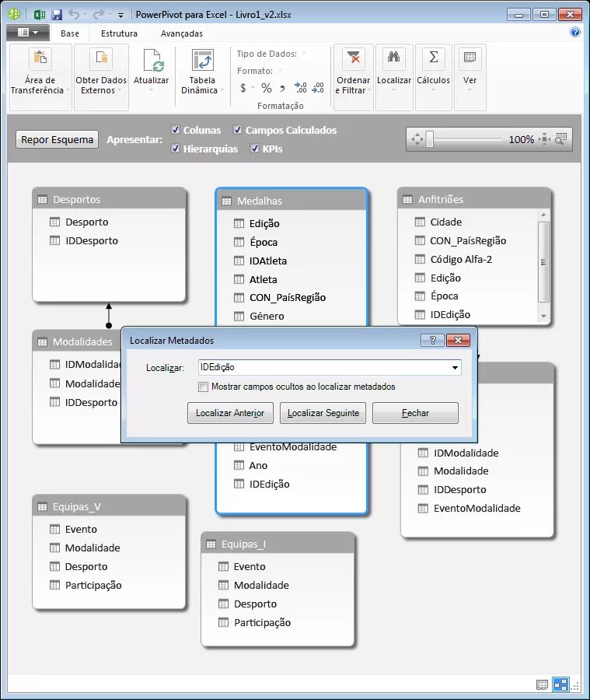The height and width of the screenshot is (700, 590).
Task: Select the Equipas_I table header
Action: tap(278, 544)
